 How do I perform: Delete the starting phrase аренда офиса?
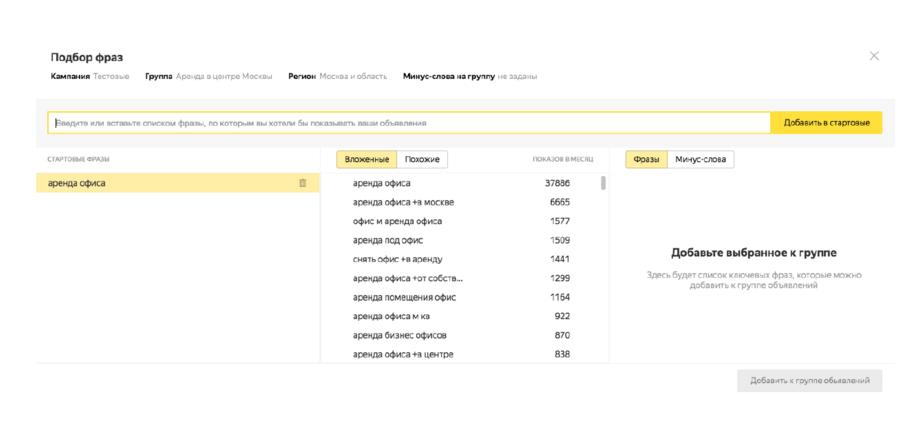[303, 183]
